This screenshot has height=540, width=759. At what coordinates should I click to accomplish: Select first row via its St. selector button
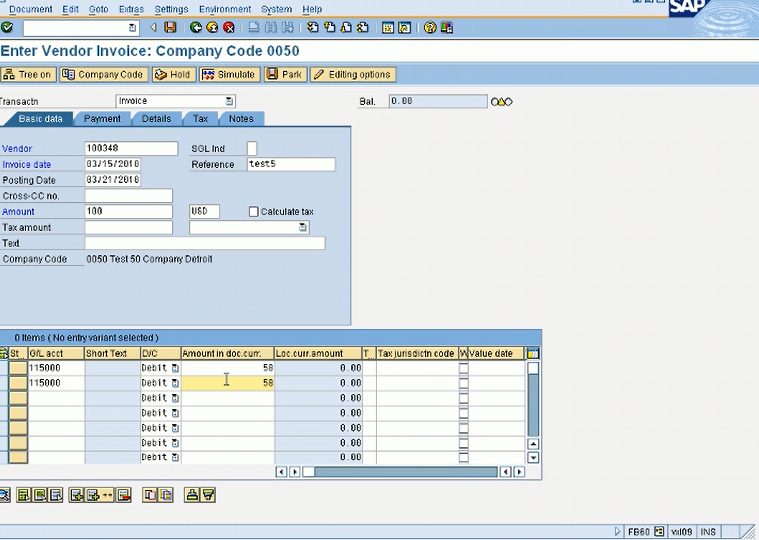[x=18, y=368]
